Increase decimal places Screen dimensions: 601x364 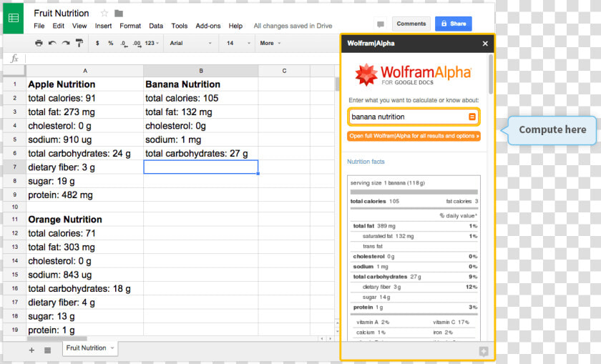137,44
